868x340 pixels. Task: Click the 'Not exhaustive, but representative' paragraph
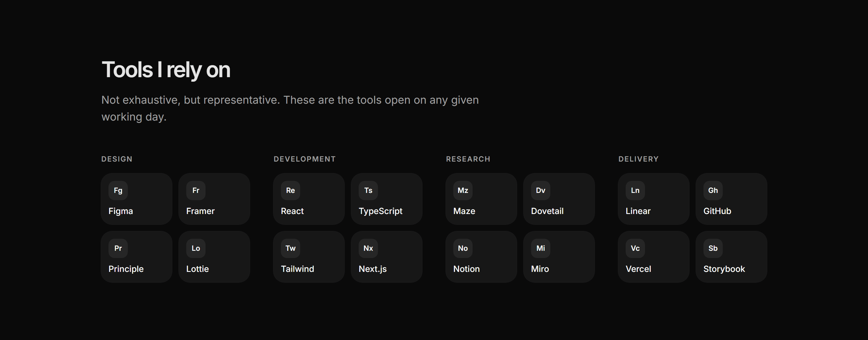tap(290, 109)
